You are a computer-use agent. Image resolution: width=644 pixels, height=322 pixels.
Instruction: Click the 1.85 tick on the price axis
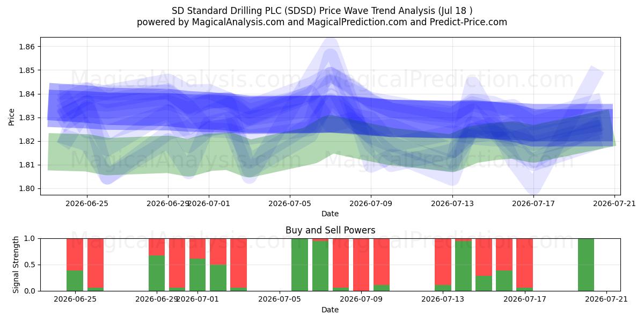pyautogui.click(x=27, y=70)
